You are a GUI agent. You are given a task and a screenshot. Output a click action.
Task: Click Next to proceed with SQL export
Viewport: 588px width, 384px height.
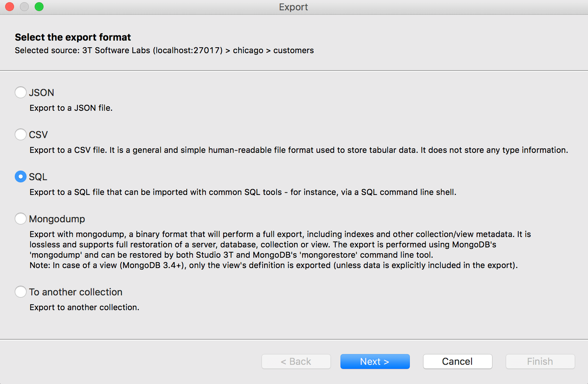pos(375,361)
